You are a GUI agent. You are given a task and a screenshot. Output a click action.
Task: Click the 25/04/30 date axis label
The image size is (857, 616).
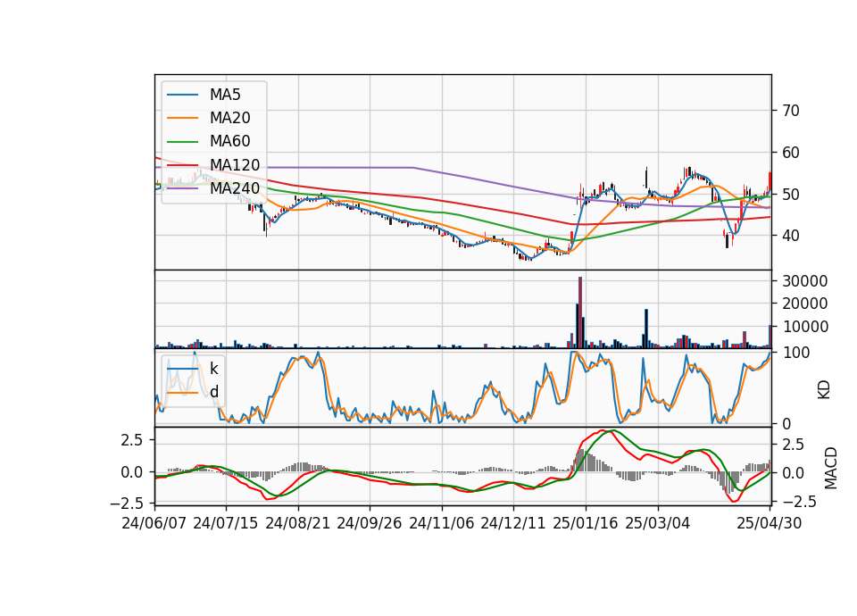(x=770, y=523)
